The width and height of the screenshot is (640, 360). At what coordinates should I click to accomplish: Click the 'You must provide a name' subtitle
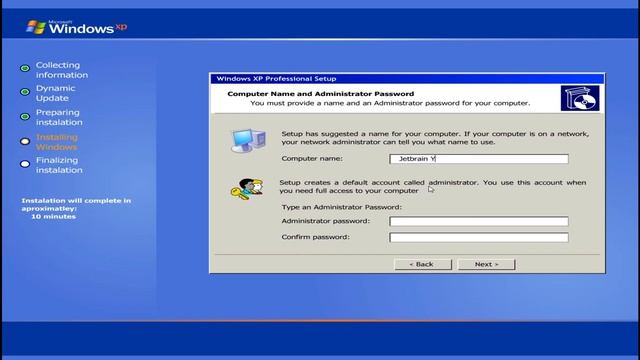coord(390,103)
